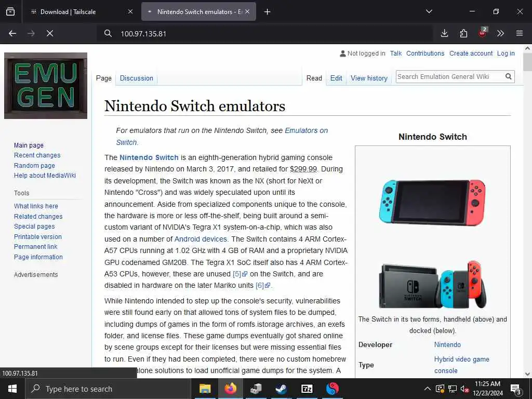Open the Extensions menu
The width and height of the screenshot is (532, 399).
(463, 33)
